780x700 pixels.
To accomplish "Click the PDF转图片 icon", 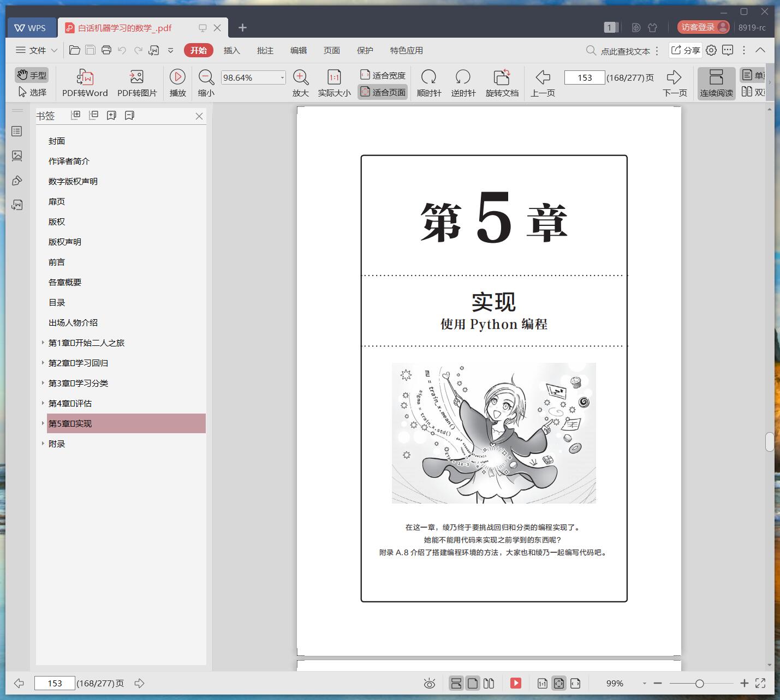I will (x=136, y=77).
